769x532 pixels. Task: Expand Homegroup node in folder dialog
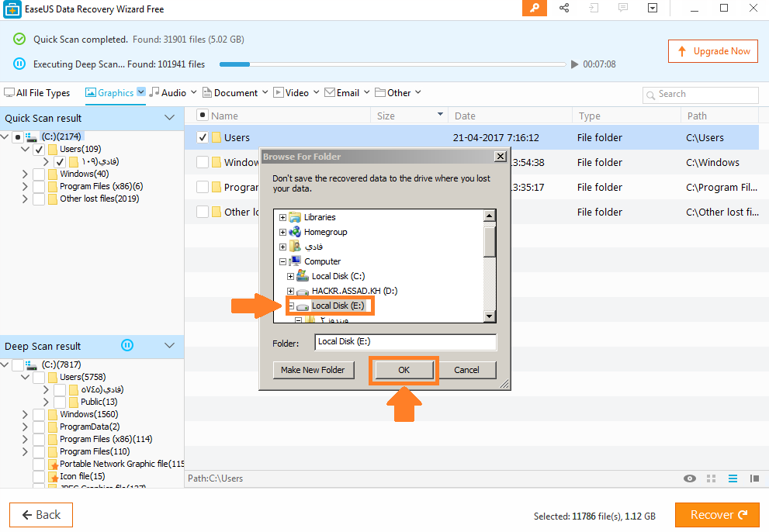pyautogui.click(x=282, y=232)
